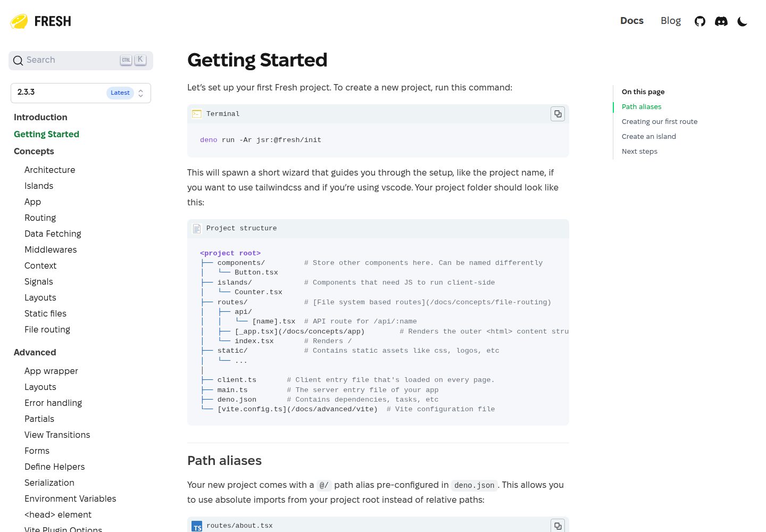
Task: Open the Architecture docs page
Action: [x=50, y=170]
